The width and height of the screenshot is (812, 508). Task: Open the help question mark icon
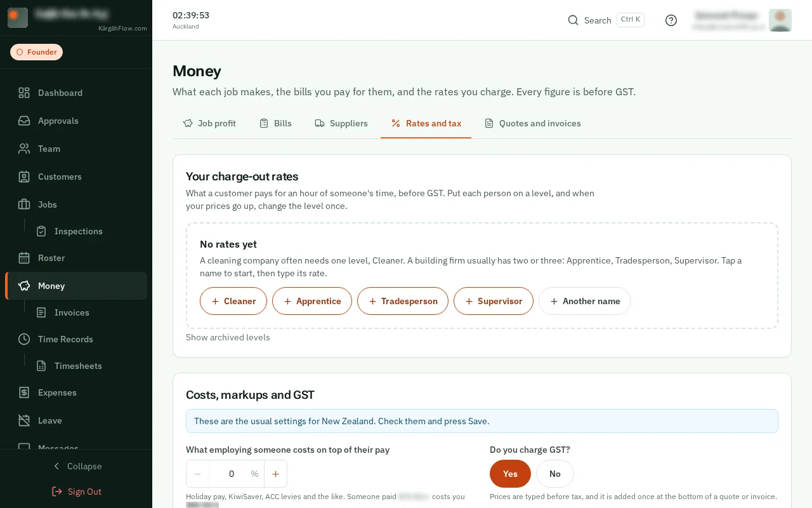coord(671,20)
